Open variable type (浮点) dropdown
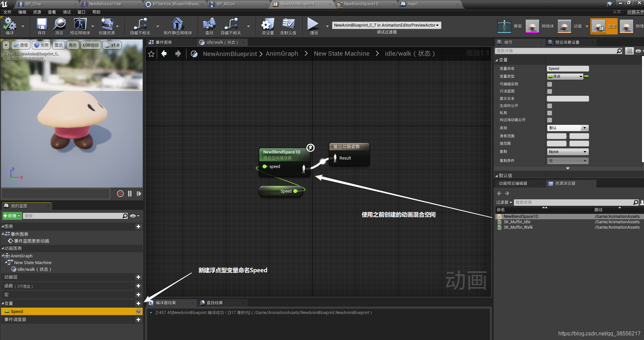This screenshot has height=340, width=644. point(565,77)
